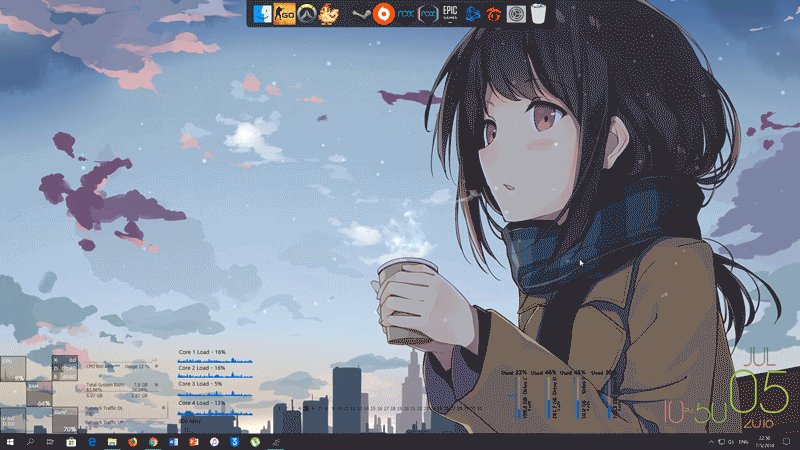Open the Windows Start menu
The height and width of the screenshot is (450, 800).
(10, 442)
